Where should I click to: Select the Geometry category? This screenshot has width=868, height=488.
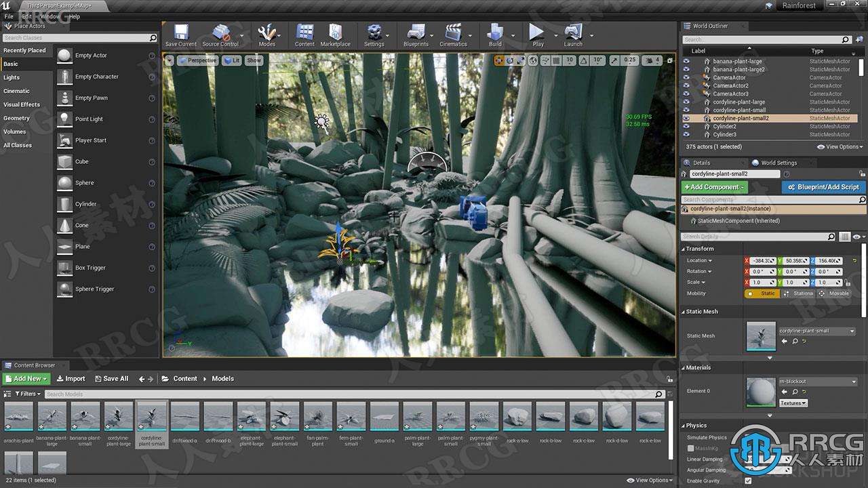point(16,118)
